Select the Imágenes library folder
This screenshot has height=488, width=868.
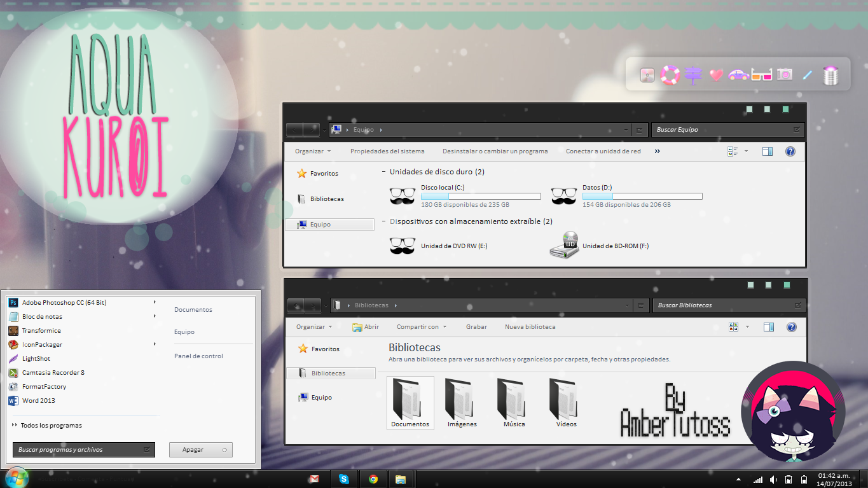pyautogui.click(x=462, y=403)
